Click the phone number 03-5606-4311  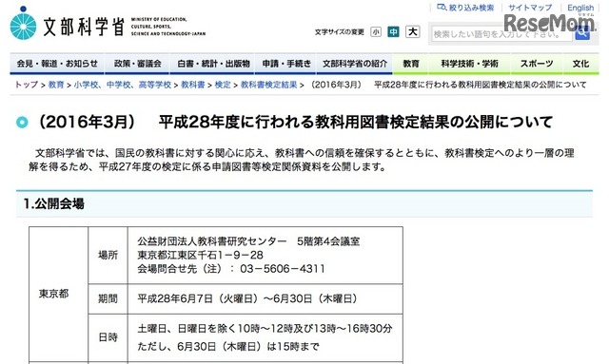point(283,269)
